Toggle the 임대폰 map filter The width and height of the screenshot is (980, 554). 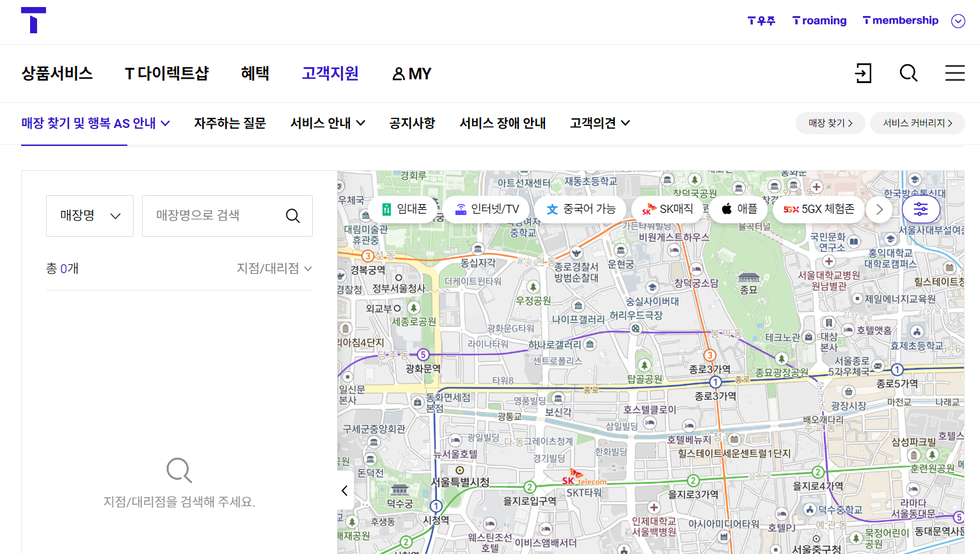click(402, 209)
